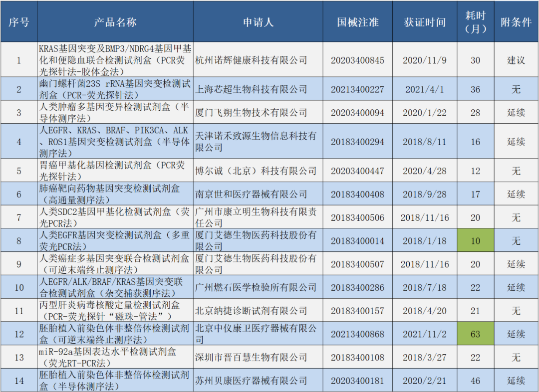The width and height of the screenshot is (539, 392).
Task: Select the 丙型肝炎病毒核酸定量检测试剂盒 product cell
Action: click(x=115, y=311)
